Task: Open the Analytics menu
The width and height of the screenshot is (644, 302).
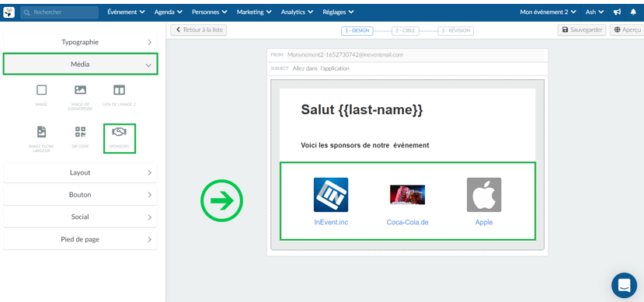Action: click(297, 12)
